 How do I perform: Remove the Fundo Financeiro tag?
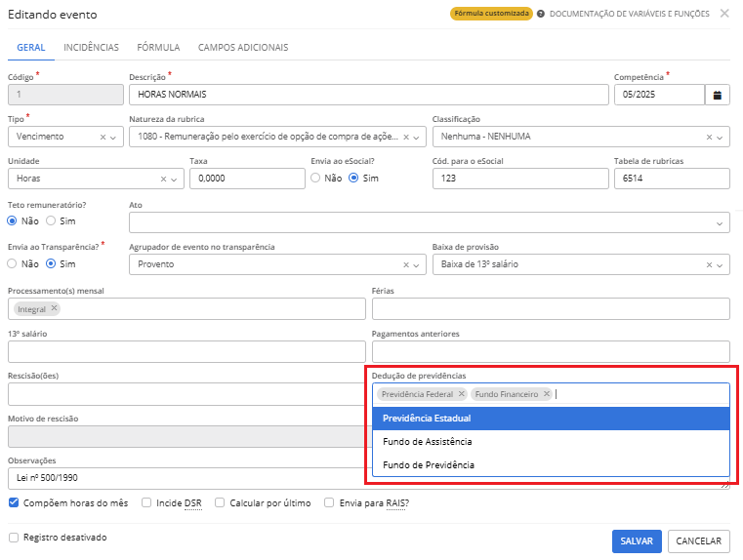tap(547, 394)
